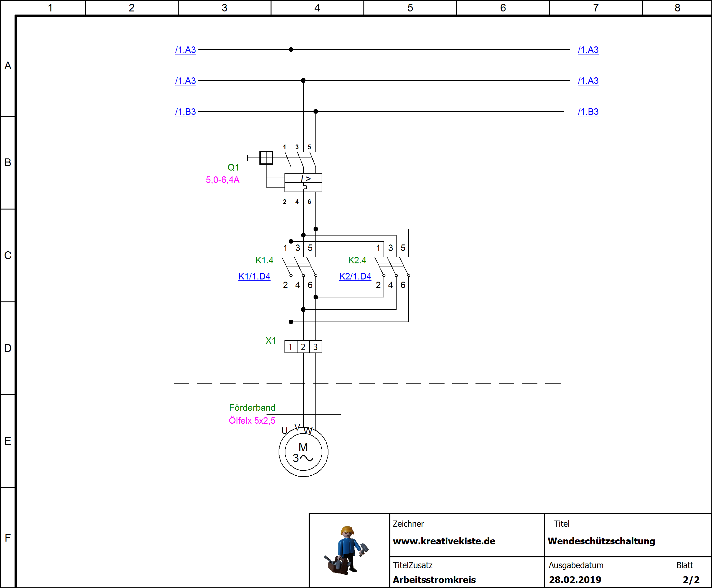Open the top-left /1.A3 reference link
This screenshot has height=588, width=712.
(185, 50)
